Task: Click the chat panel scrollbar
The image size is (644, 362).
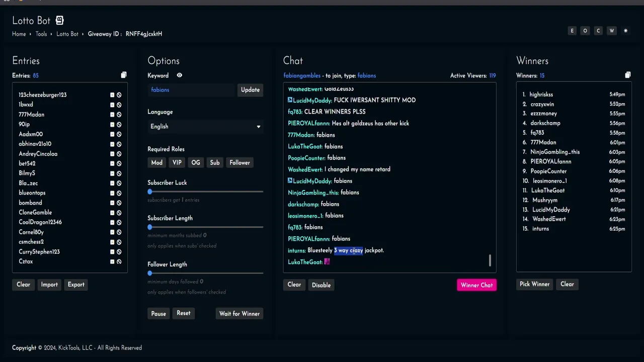Action: (x=490, y=260)
